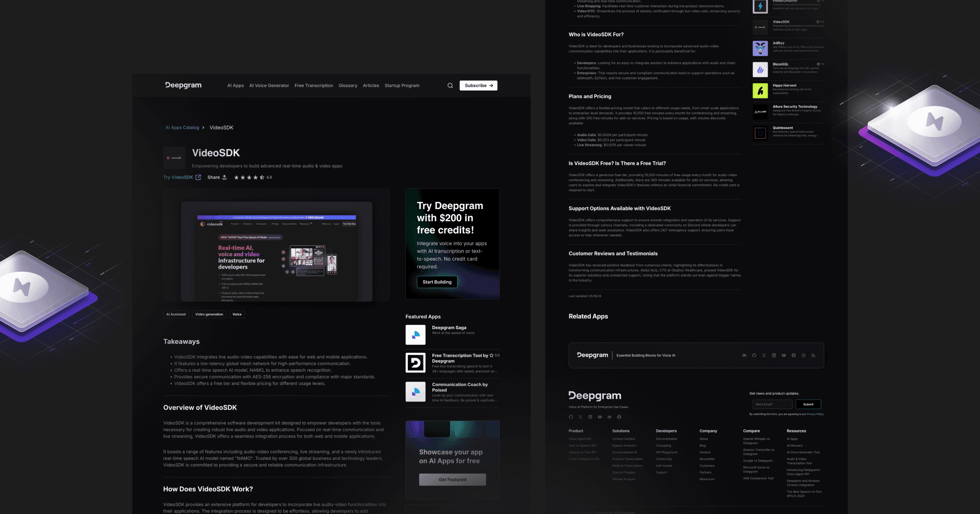The image size is (980, 514).
Task: Click the Share icon on the VideoSDK page
Action: click(224, 177)
